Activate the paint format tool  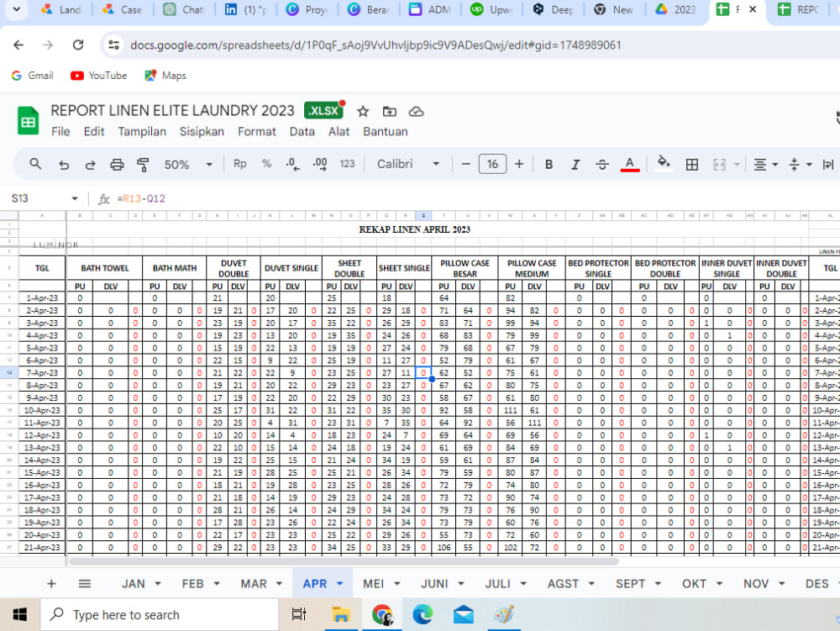pos(143,165)
